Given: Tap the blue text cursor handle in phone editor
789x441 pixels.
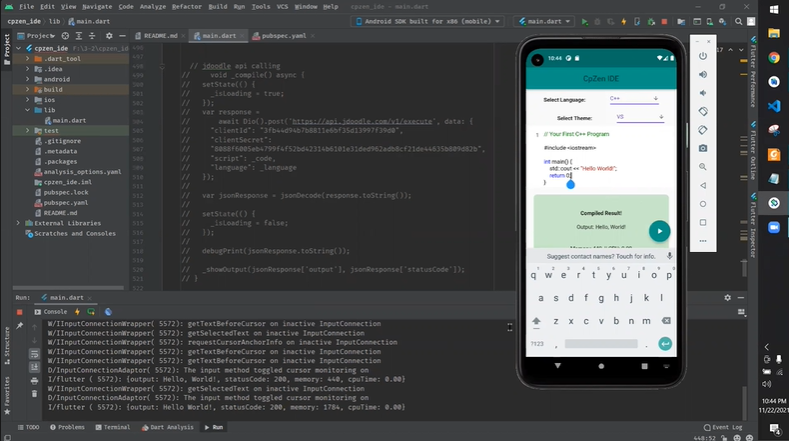Looking at the screenshot, I should (x=570, y=184).
